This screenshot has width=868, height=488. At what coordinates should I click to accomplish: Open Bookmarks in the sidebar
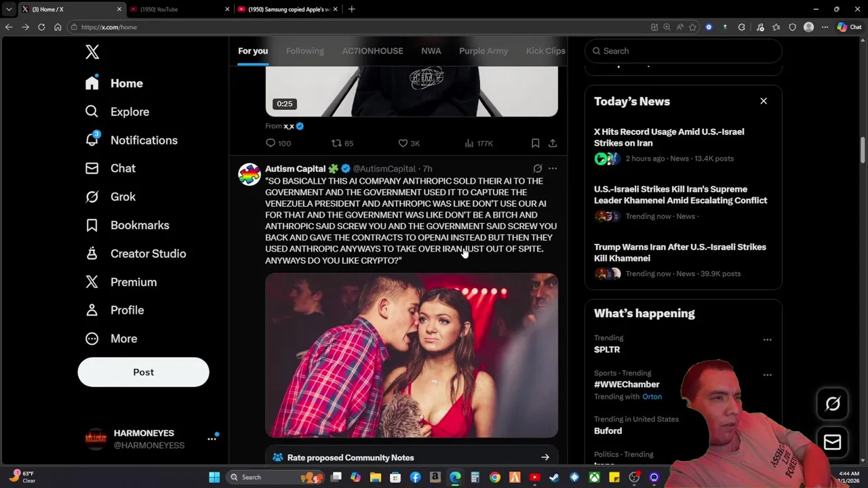[x=127, y=225]
